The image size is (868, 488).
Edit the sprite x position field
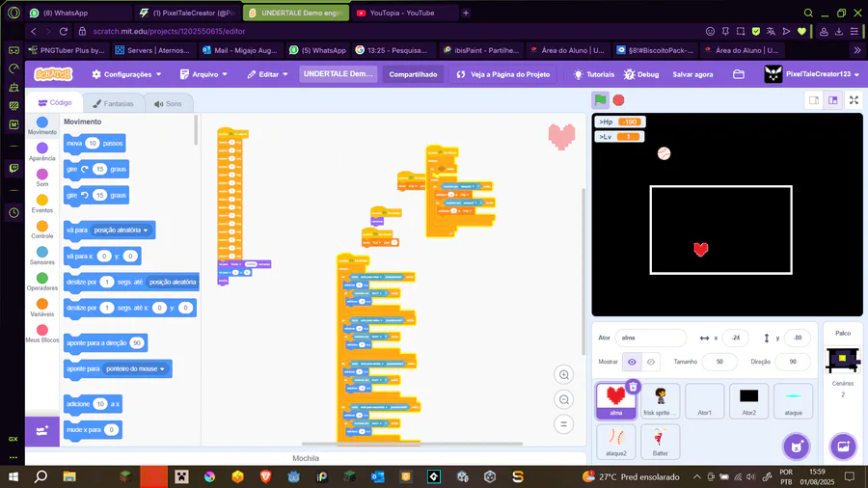coord(735,338)
